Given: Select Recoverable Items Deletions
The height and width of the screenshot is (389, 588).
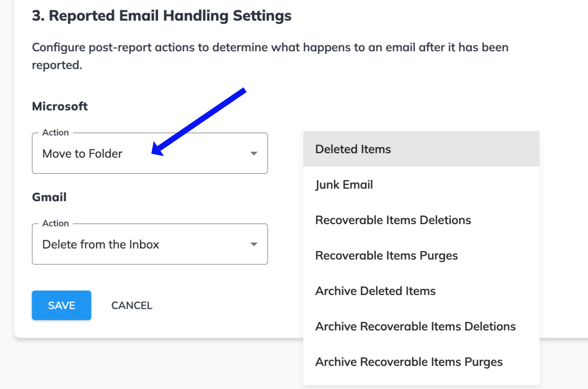Looking at the screenshot, I should click(x=393, y=220).
